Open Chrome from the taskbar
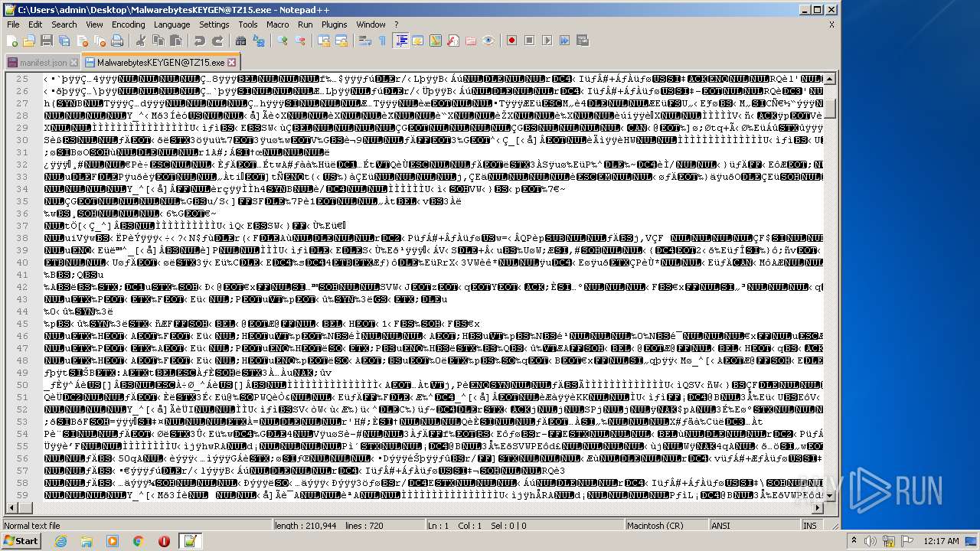 tap(138, 541)
